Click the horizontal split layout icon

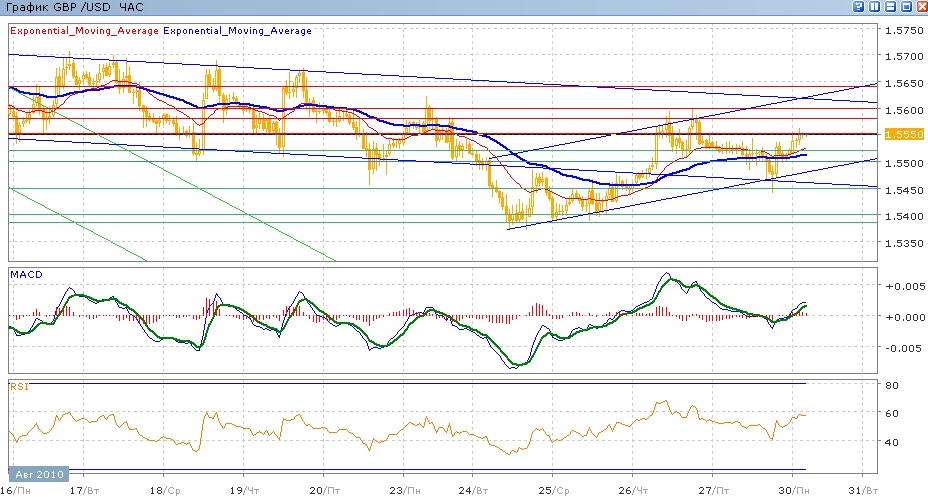click(890, 7)
